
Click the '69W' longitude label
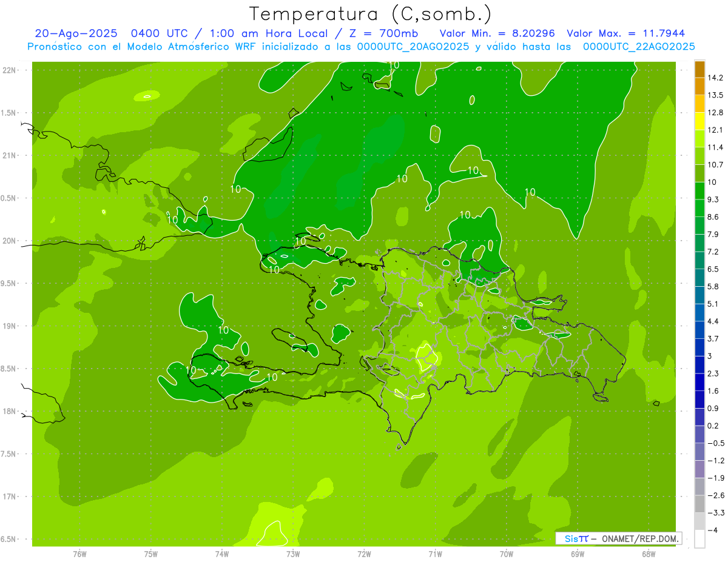point(578,554)
